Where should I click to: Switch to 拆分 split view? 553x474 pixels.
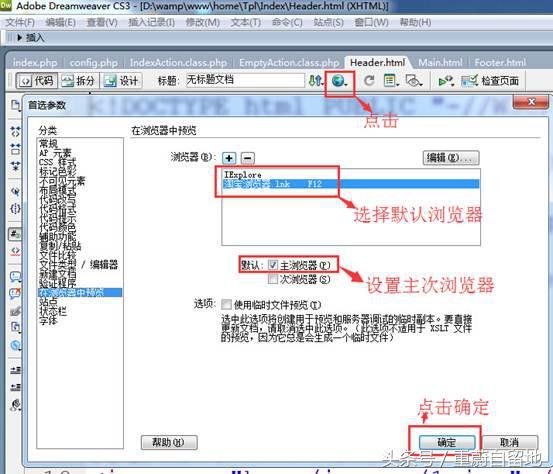[x=78, y=81]
